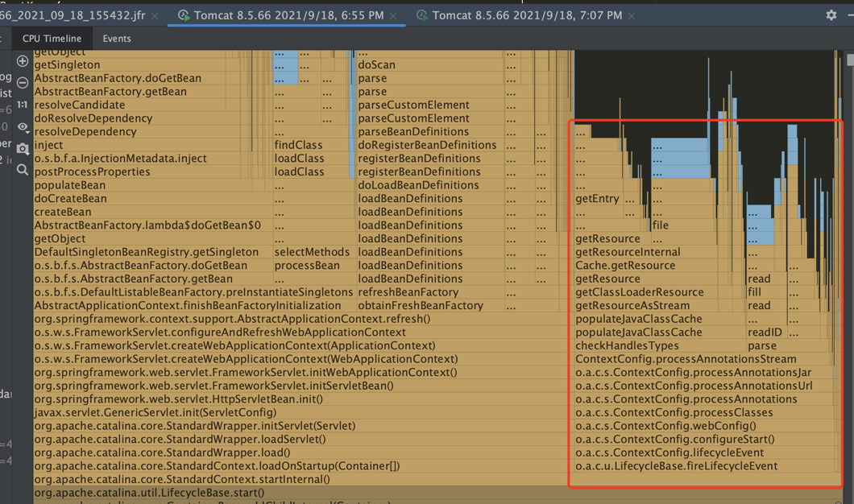
Task: Click the vertical scrollbar thumb
Action: pos(850,61)
